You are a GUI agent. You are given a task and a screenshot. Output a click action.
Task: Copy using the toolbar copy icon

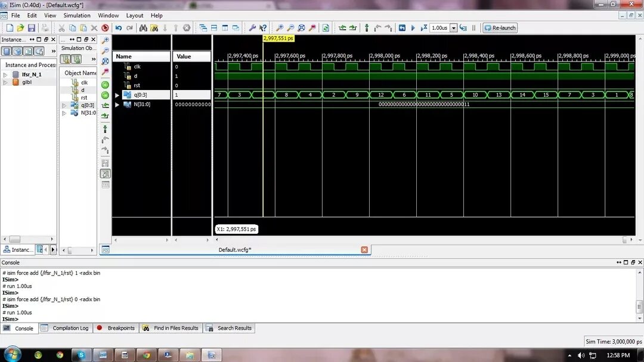73,28
